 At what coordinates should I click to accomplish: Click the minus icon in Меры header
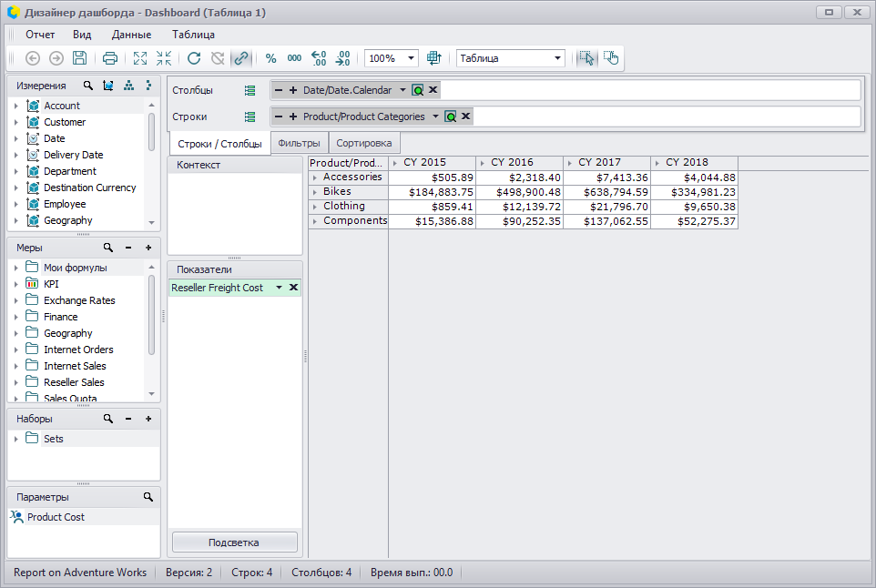(x=127, y=248)
